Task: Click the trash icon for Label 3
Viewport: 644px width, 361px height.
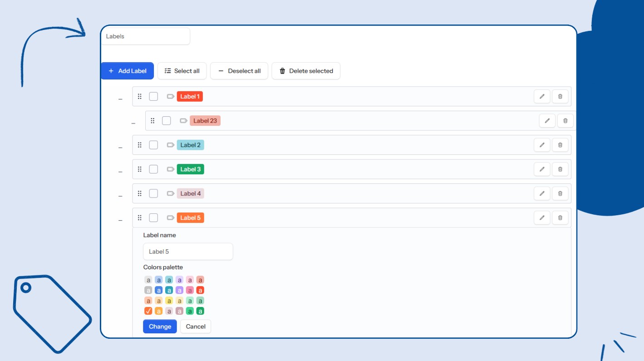Action: [560, 169]
